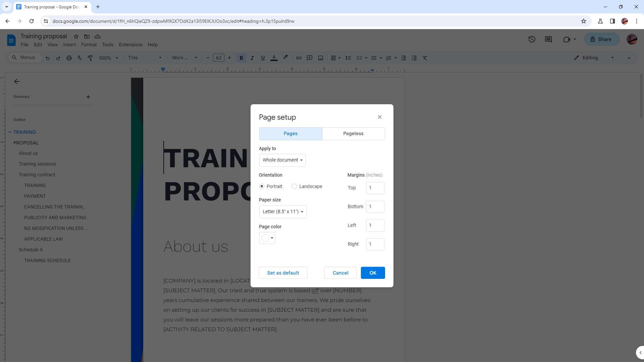Click the Right margin field
The image size is (644, 362).
pyautogui.click(x=375, y=244)
